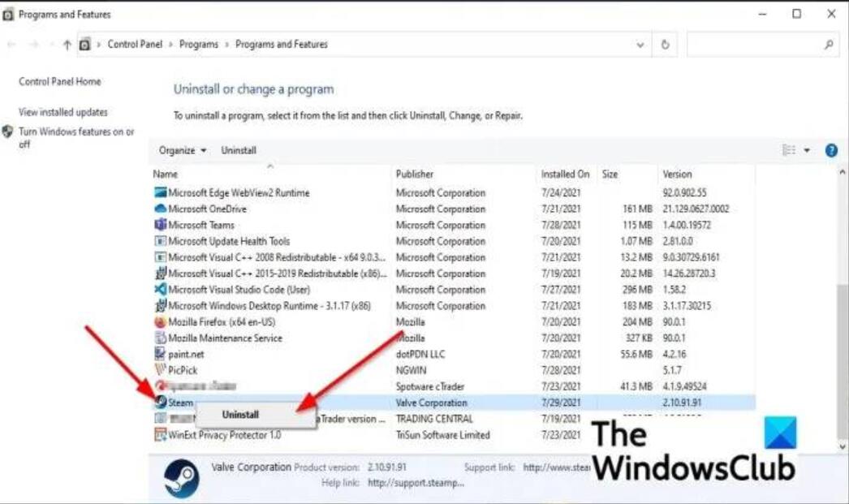Click the Visual C++ 2015-2019 Redistributable icon
This screenshot has height=504, width=849.
pyautogui.click(x=160, y=274)
